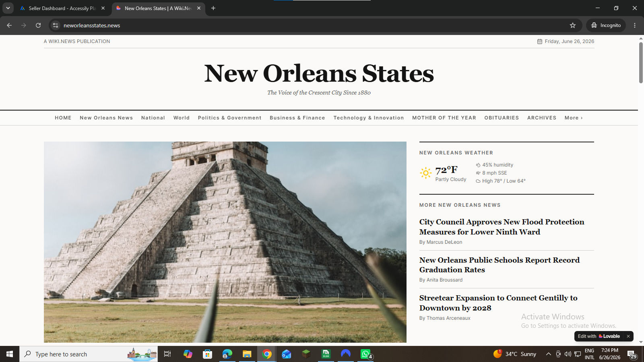Open File Explorer from the taskbar
This screenshot has width=644, height=362.
247,354
